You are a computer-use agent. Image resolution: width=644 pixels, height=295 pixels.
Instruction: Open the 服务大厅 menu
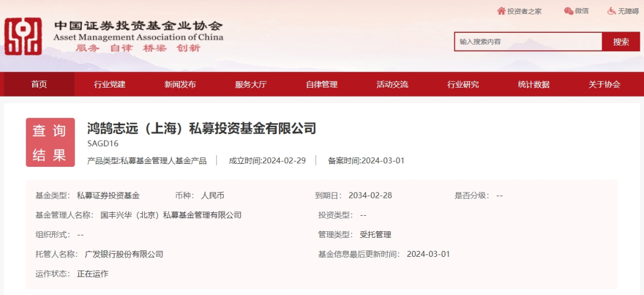tap(251, 85)
